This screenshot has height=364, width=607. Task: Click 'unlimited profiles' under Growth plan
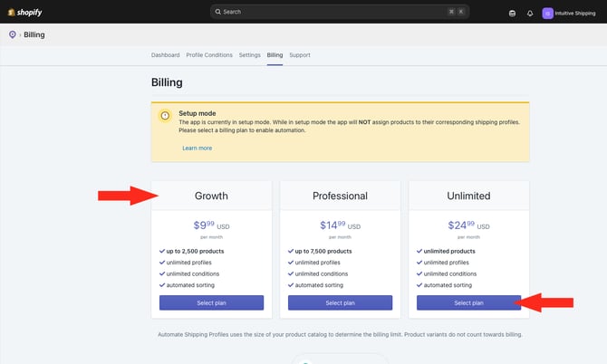tap(189, 263)
